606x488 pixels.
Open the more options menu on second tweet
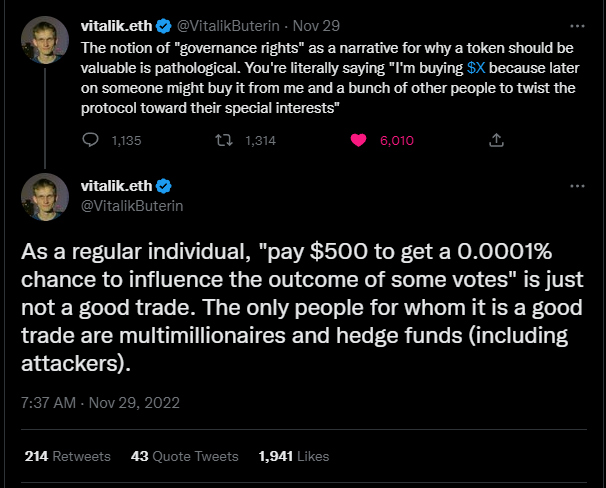(x=577, y=186)
